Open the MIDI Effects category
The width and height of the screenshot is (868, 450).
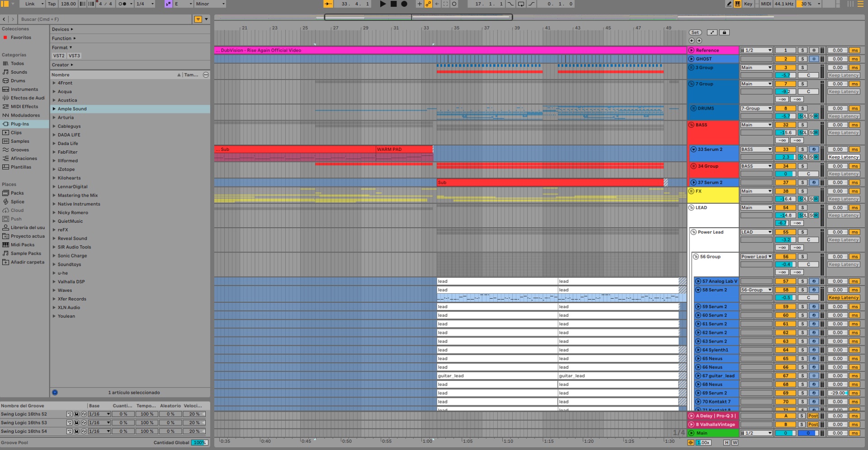[x=24, y=107]
